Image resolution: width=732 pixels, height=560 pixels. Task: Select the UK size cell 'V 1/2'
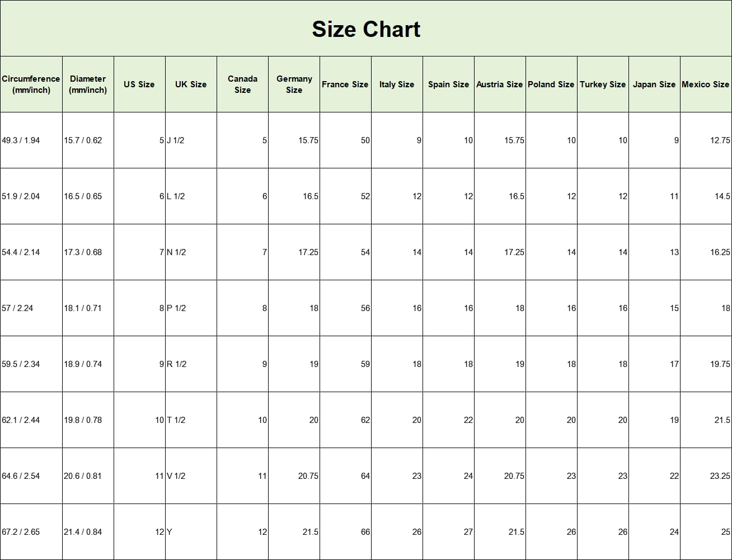coord(191,476)
